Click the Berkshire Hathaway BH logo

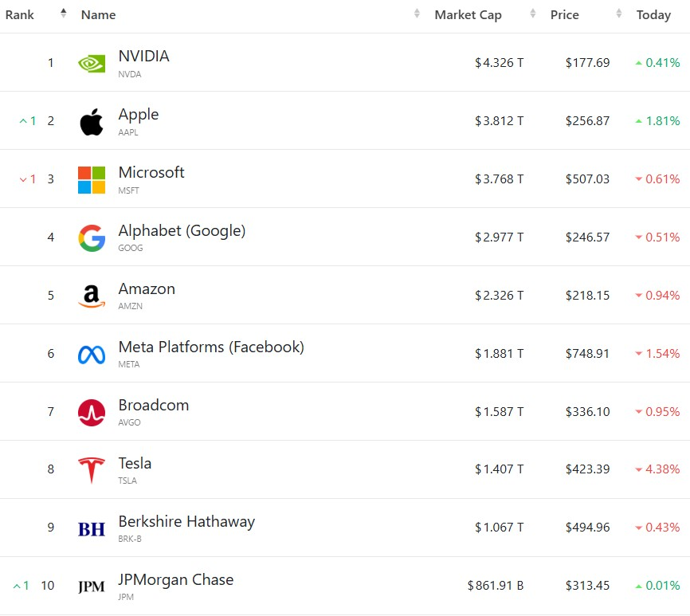coord(92,529)
